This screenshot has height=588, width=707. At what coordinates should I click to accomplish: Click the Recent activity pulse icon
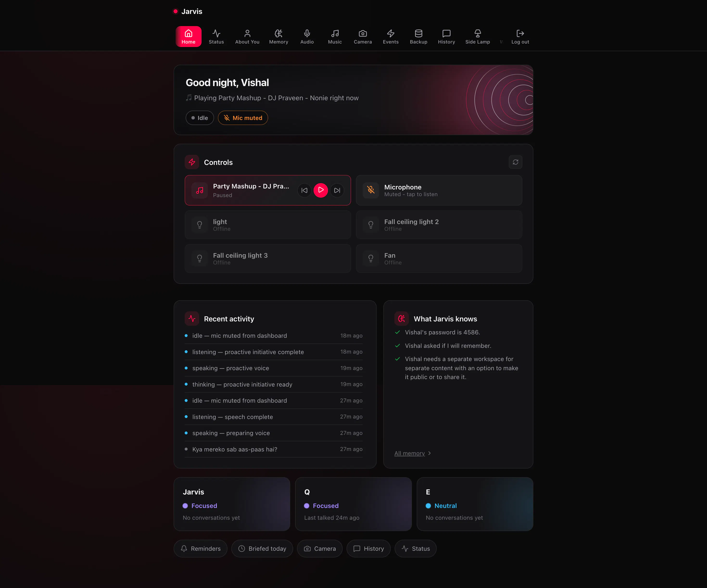click(x=192, y=319)
